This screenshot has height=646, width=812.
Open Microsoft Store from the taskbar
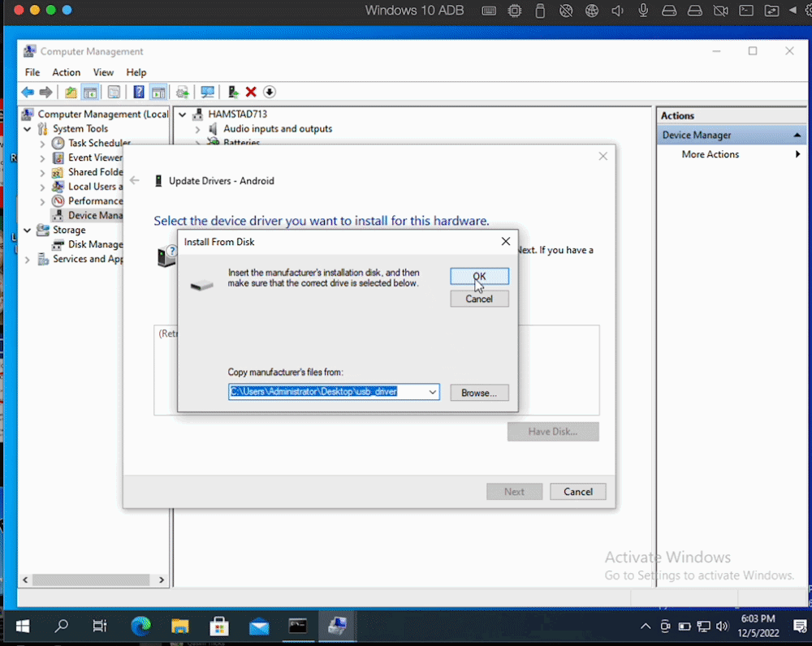(x=219, y=627)
